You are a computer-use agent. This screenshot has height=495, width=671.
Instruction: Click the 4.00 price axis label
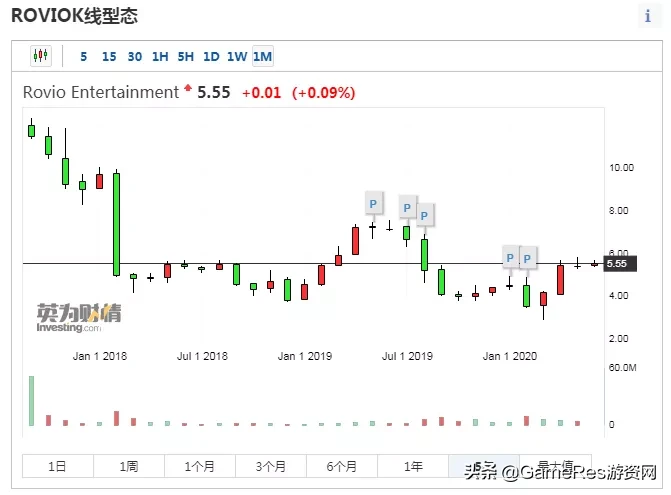[x=619, y=296]
